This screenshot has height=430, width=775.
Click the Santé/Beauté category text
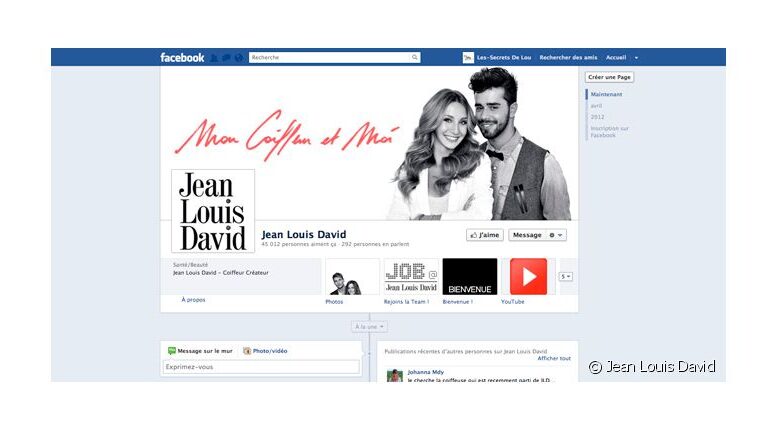(x=190, y=265)
